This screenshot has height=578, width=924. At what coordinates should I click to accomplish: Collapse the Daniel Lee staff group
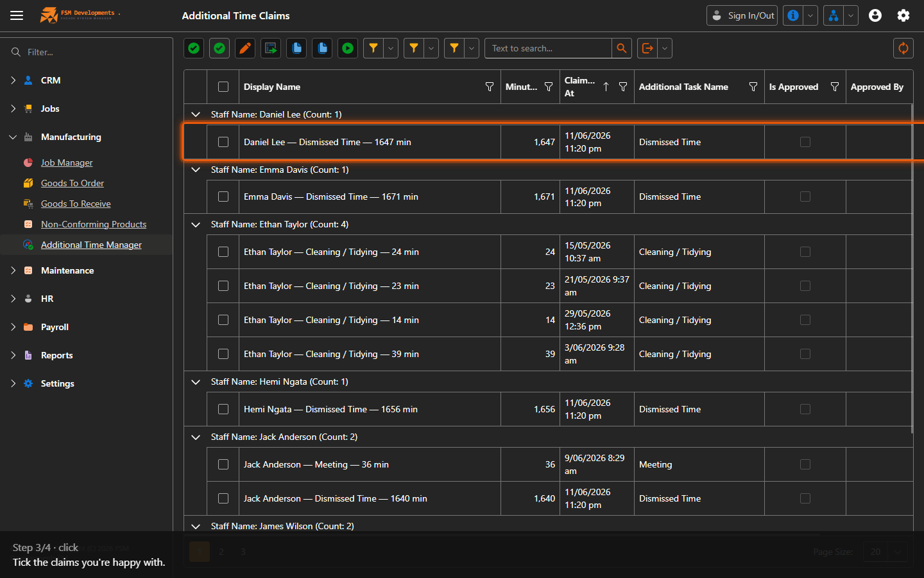[196, 114]
